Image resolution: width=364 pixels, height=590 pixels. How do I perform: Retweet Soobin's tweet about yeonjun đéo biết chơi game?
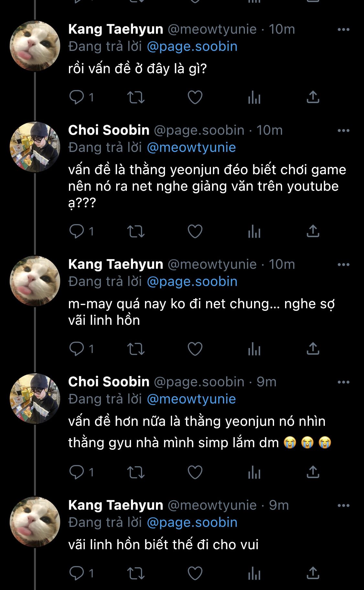[136, 231]
